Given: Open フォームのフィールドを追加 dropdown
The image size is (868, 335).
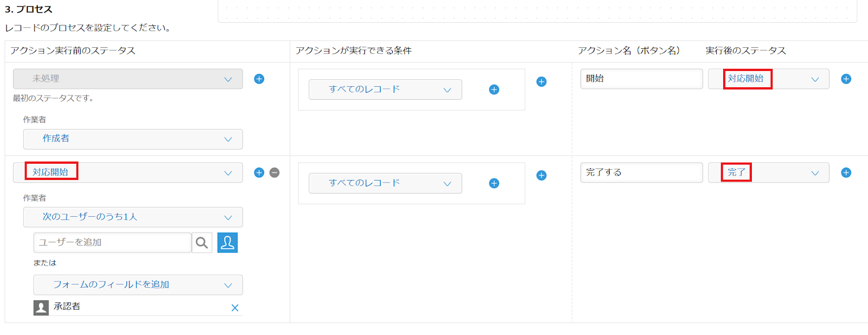Looking at the screenshot, I should (138, 285).
